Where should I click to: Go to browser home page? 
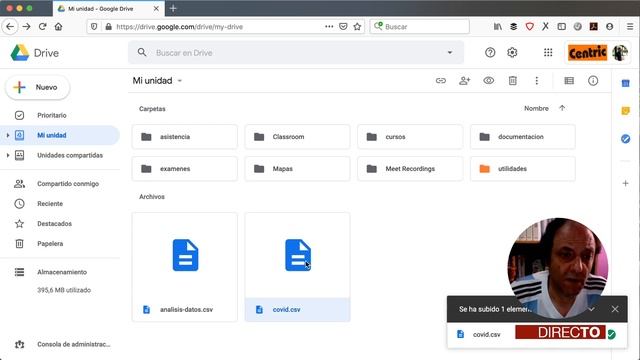pyautogui.click(x=58, y=27)
